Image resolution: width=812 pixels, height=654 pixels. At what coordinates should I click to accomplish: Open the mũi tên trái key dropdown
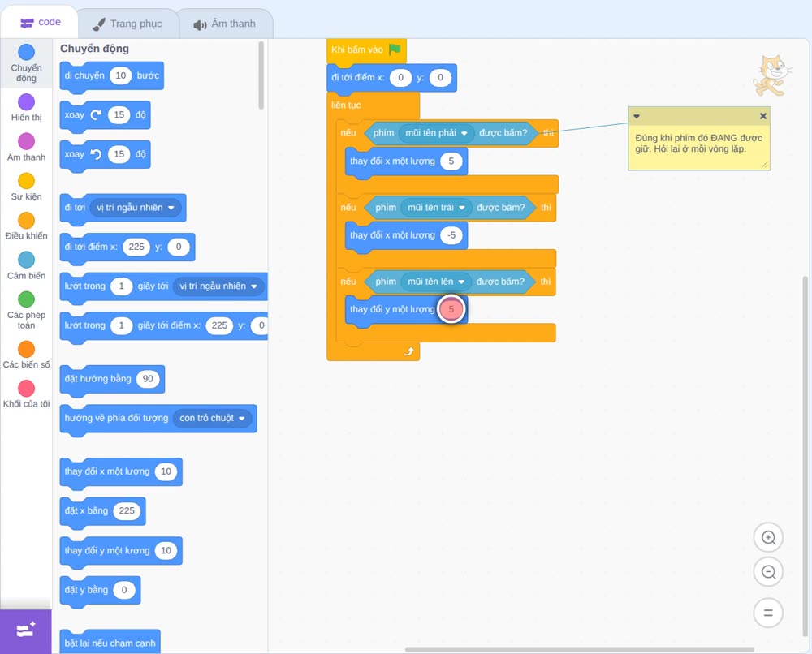coord(435,208)
